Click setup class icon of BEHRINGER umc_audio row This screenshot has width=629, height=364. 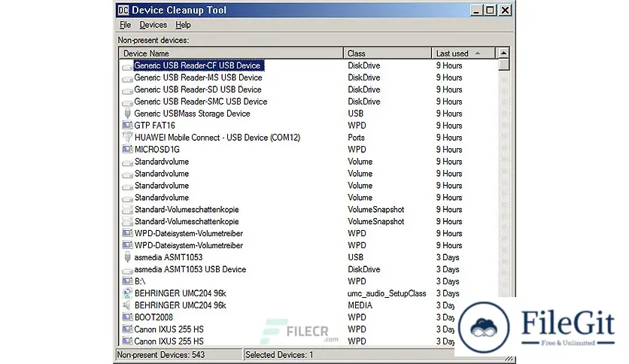click(127, 293)
